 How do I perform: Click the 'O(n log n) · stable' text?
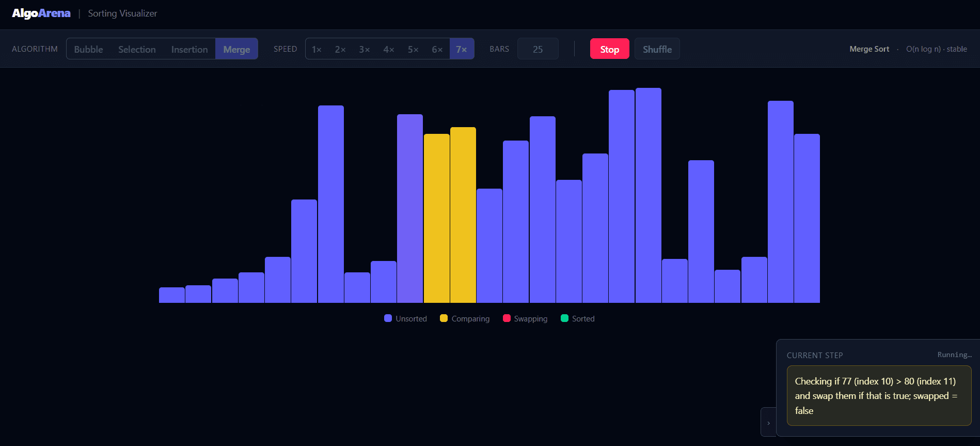click(937, 49)
